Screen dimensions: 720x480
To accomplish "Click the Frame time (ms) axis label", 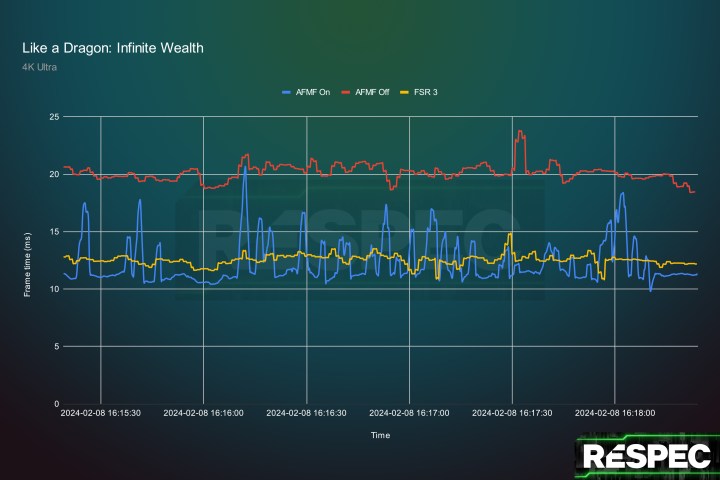I will 28,260.
